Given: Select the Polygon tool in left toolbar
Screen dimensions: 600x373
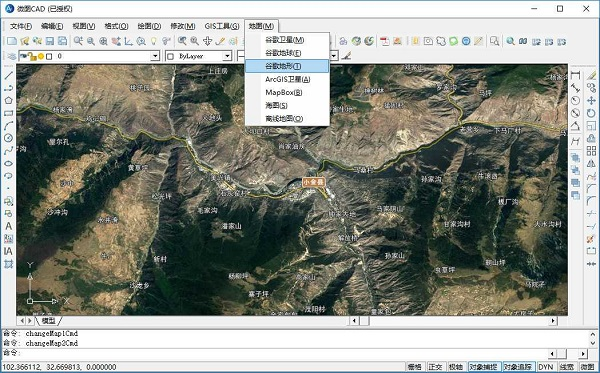Looking at the screenshot, I should pos(8,100).
